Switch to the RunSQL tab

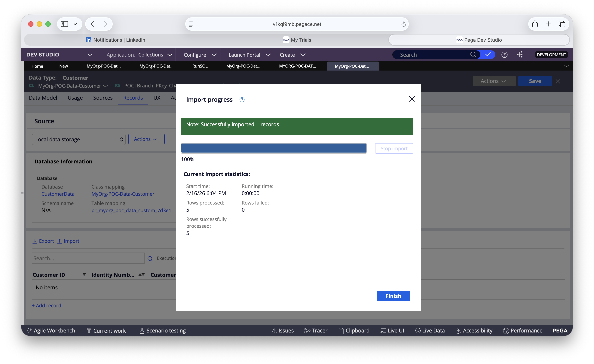(x=200, y=66)
